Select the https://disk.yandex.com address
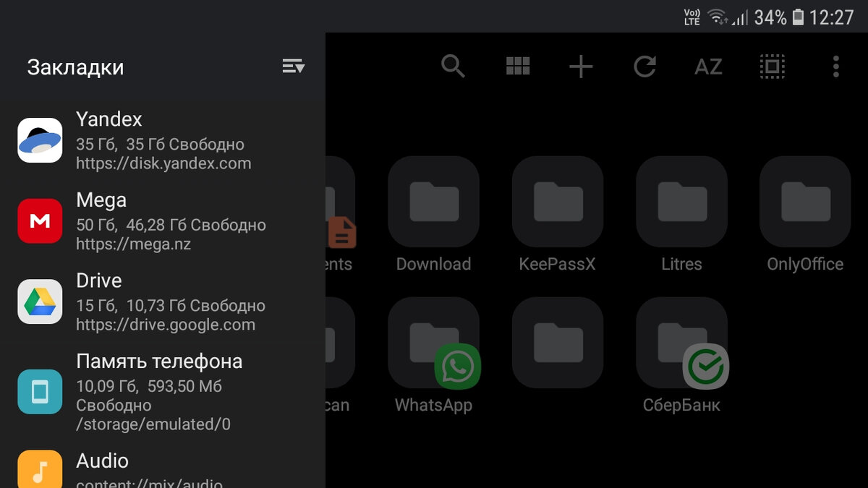The height and width of the screenshot is (488, 868). point(163,163)
